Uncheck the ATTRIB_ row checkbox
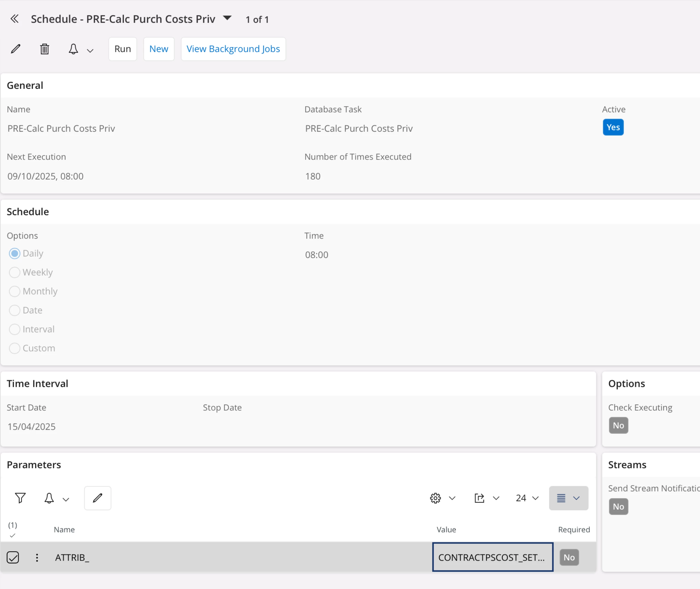The image size is (700, 589). pos(13,557)
